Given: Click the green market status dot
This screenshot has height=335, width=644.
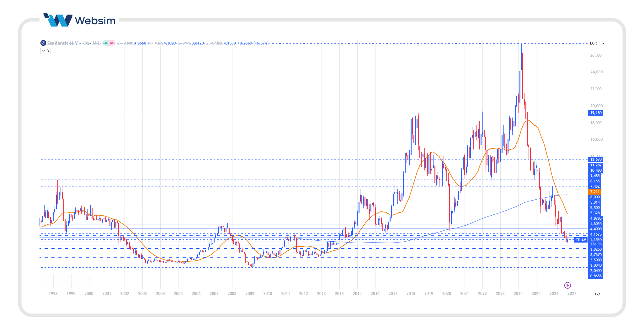Looking at the screenshot, I should tap(106, 43).
